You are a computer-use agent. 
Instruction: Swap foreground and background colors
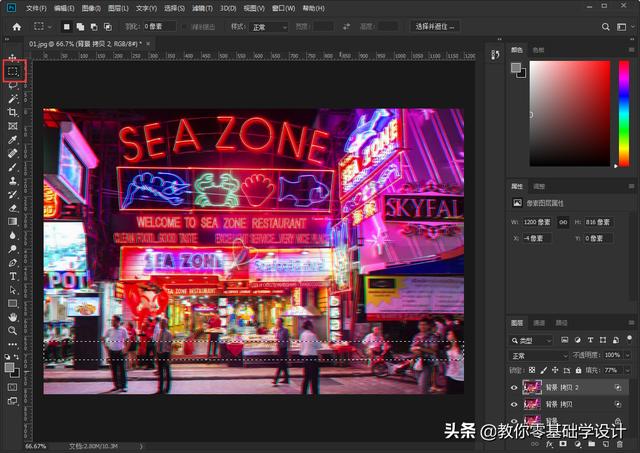point(16,357)
